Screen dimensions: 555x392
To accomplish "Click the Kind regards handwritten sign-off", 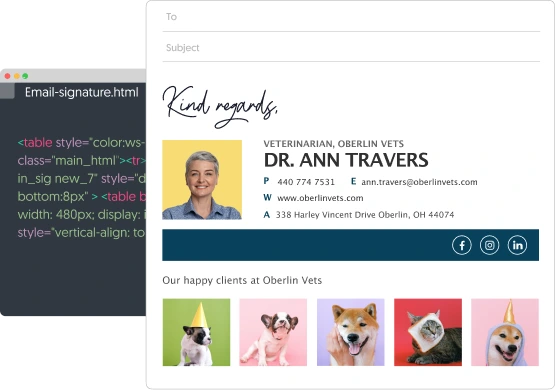I will [x=220, y=106].
